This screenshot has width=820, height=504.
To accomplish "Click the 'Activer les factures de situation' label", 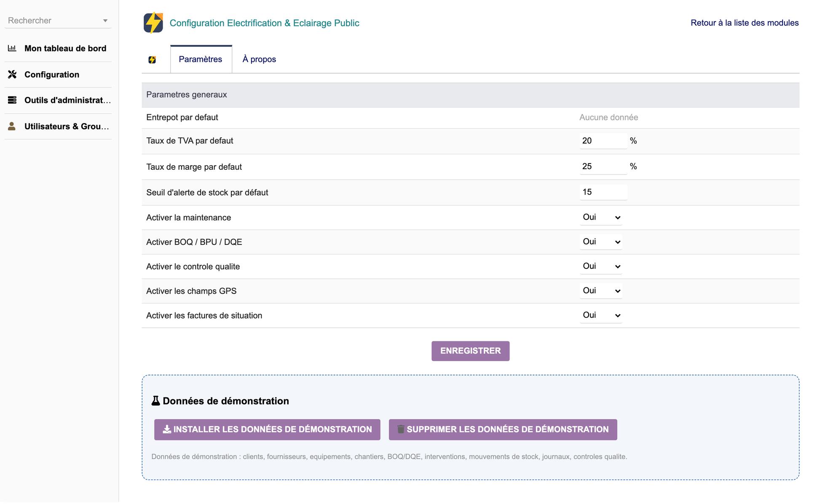I will [204, 315].
